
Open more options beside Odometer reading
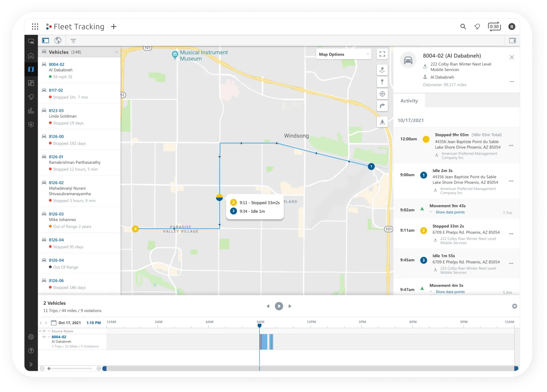(x=512, y=81)
